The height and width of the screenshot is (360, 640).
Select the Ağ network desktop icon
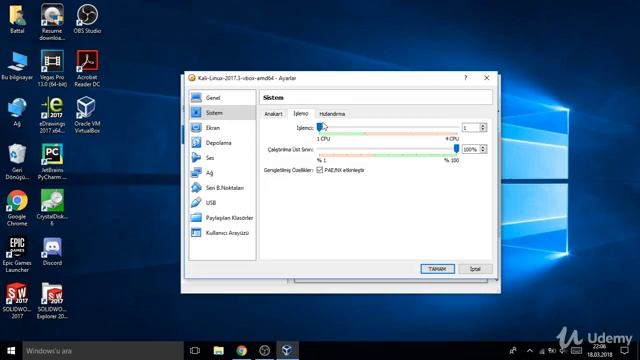(x=17, y=111)
